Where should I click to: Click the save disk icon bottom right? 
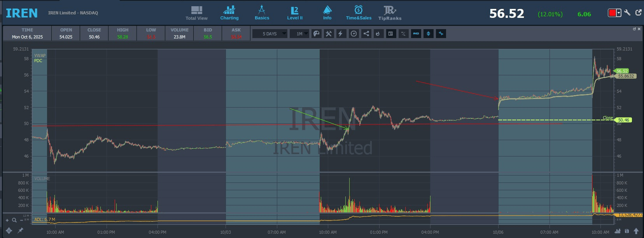(x=626, y=231)
